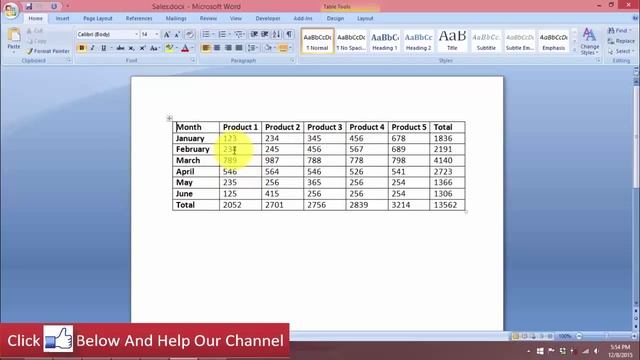
Task: Toggle Align Text Left
Action: tap(206, 48)
